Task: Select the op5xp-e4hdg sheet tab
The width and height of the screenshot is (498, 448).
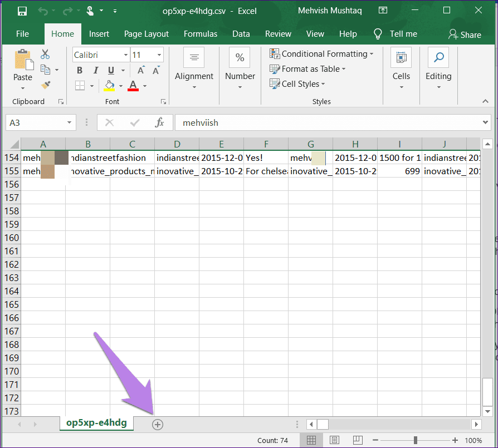Action: point(96,423)
